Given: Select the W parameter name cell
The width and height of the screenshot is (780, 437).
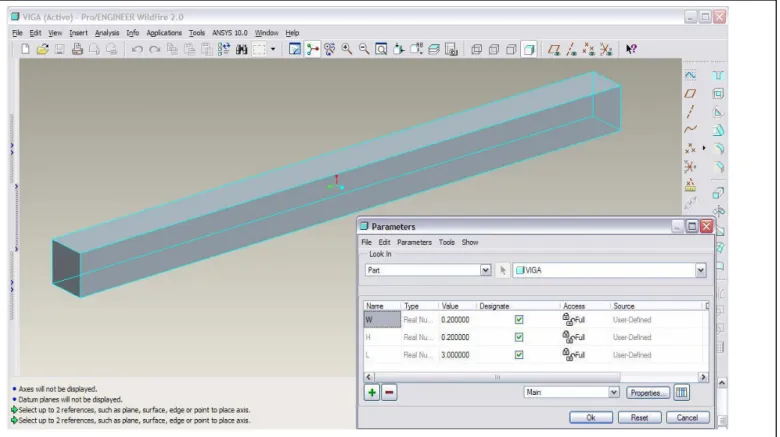Looking at the screenshot, I should click(382, 320).
